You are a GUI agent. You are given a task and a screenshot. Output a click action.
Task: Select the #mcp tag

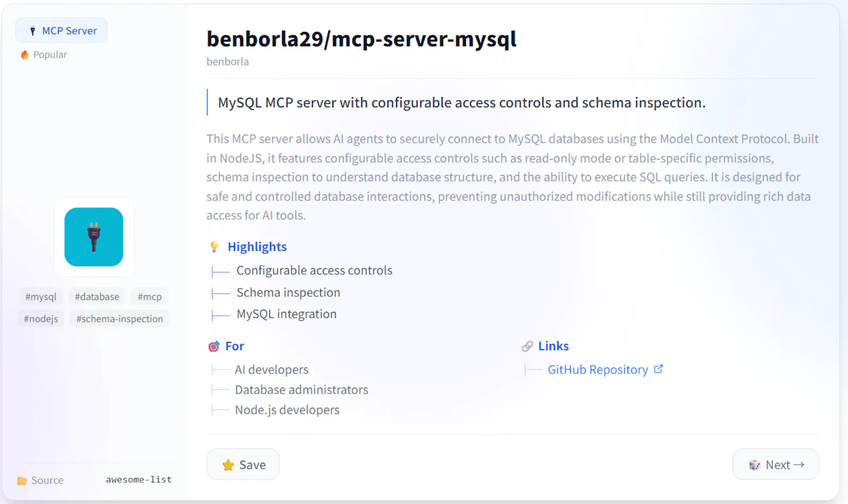coord(149,296)
